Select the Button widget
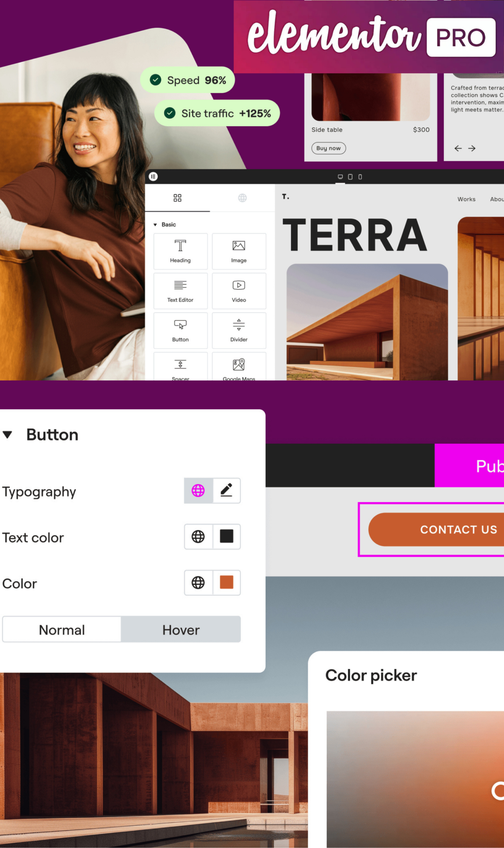This screenshot has height=848, width=504. [180, 331]
